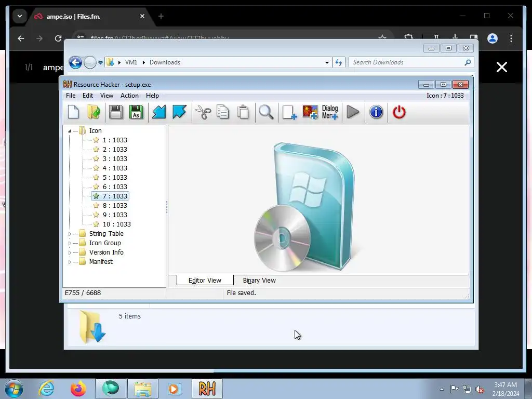
Task: Click the Explorer refresh address button
Action: tap(339, 62)
